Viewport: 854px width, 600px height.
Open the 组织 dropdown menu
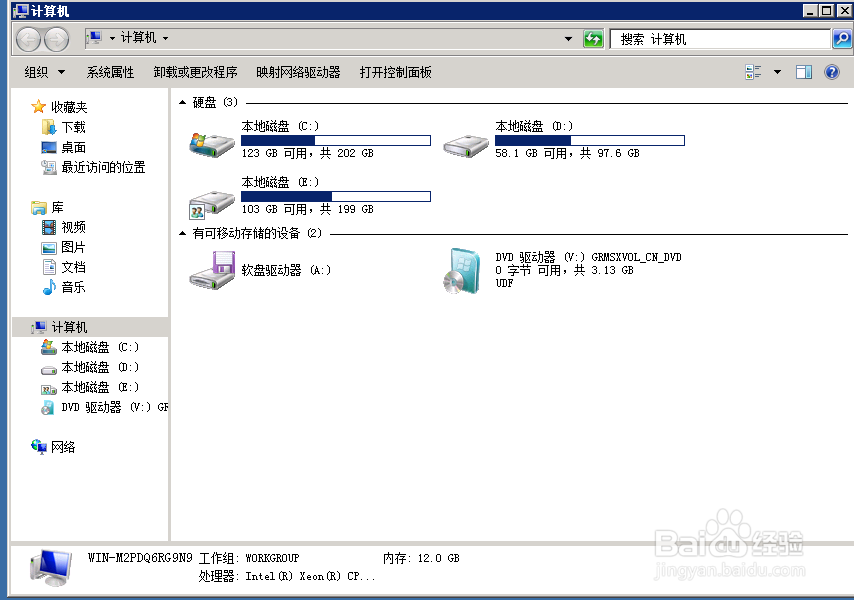pos(44,72)
